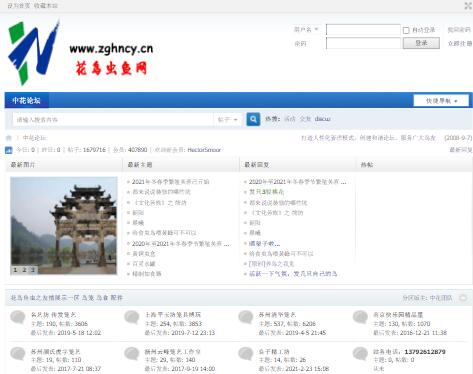
Task: Focus the search keyword input field
Action: [113, 120]
